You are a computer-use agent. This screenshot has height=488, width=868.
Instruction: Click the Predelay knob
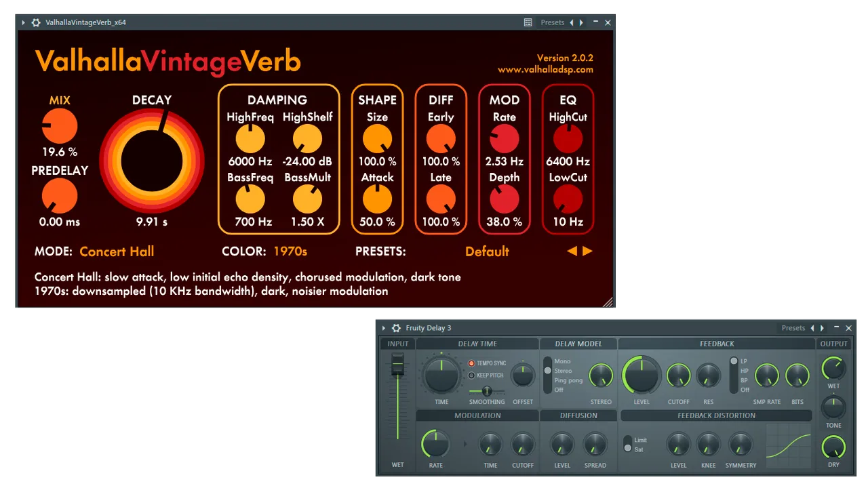pyautogui.click(x=60, y=197)
